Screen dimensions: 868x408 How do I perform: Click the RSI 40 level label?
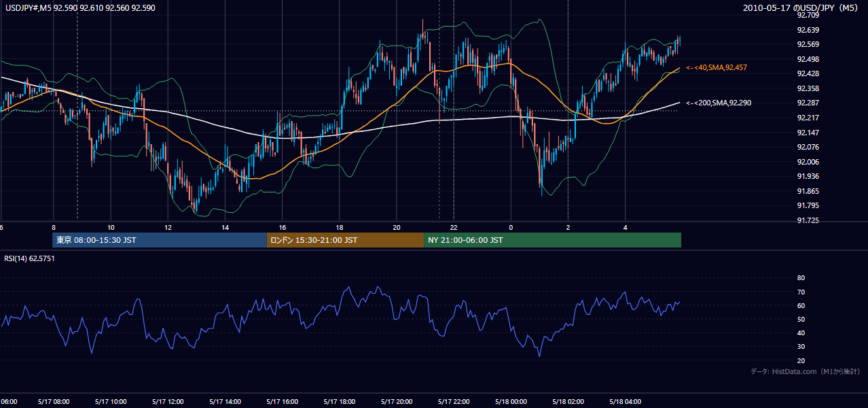(801, 333)
